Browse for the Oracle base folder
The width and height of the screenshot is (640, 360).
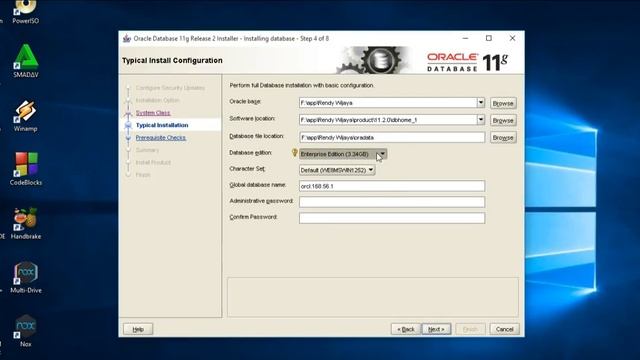tap(503, 103)
